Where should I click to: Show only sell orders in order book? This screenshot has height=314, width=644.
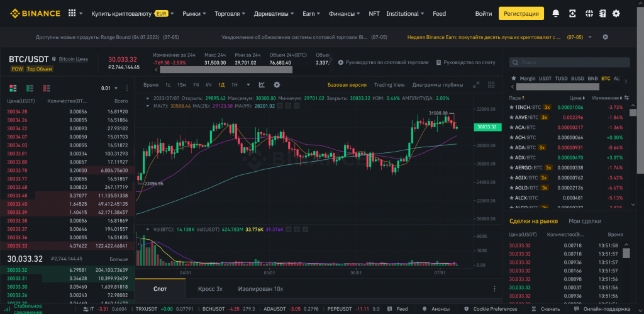click(x=46, y=88)
